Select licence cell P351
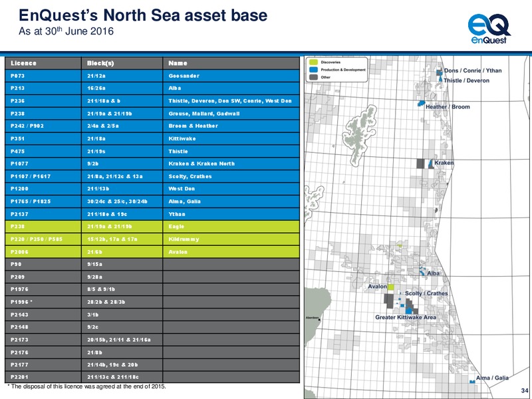This screenshot has height=399, width=532. pyautogui.click(x=43, y=139)
